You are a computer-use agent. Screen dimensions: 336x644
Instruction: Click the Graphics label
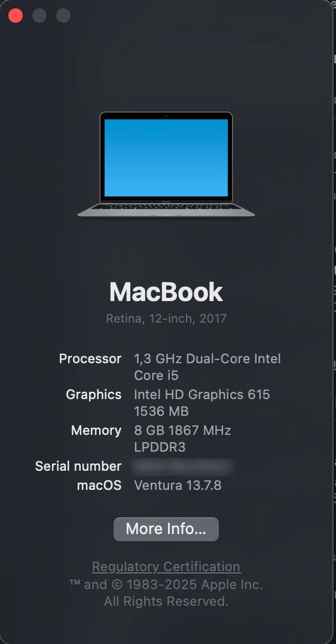click(x=93, y=395)
